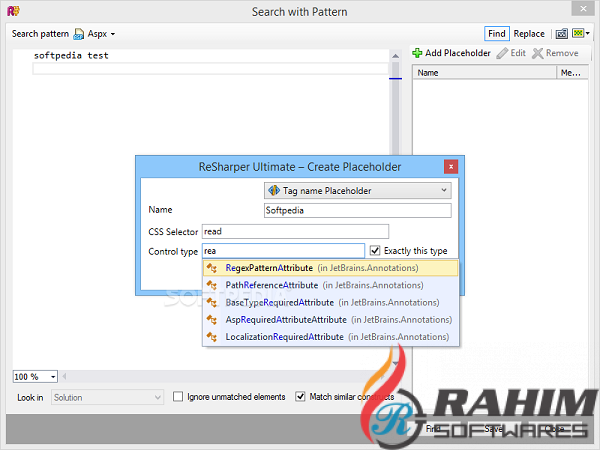Click the ReSharper logo icon in title bar
This screenshot has width=600, height=450.
(13, 11)
